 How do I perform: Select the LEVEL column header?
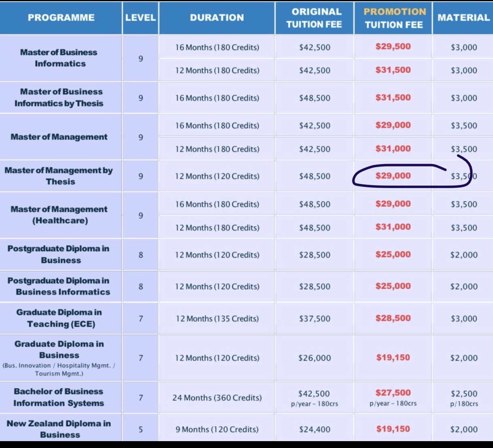[x=140, y=18]
